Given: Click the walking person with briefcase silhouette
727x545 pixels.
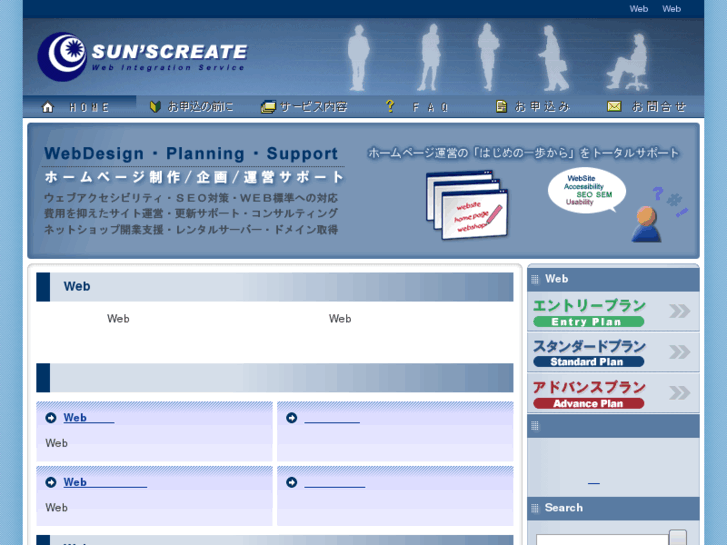Looking at the screenshot, I should (x=555, y=58).
